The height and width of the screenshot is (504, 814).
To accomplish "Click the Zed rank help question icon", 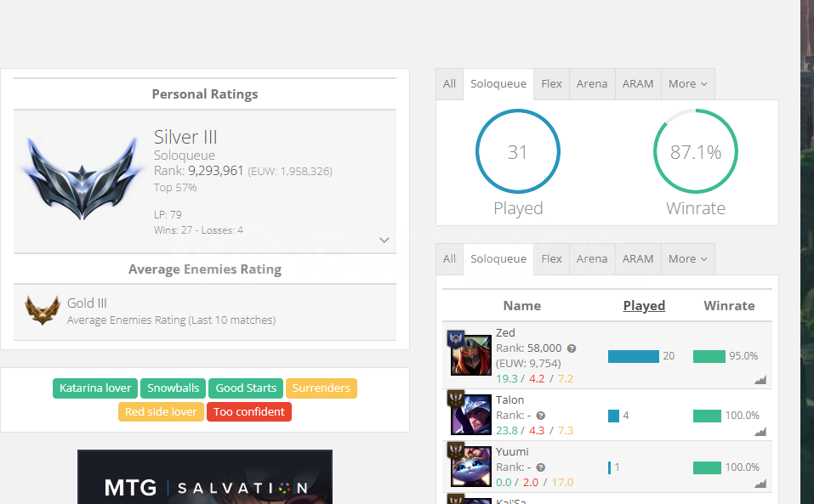I will coord(572,348).
